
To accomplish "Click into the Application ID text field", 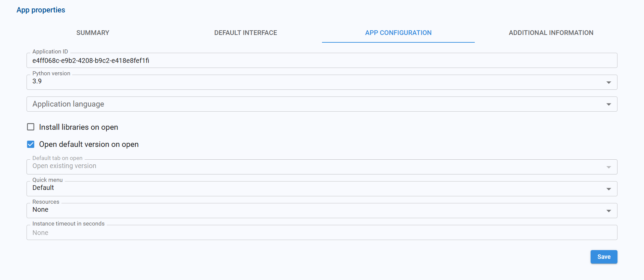I will (322, 61).
